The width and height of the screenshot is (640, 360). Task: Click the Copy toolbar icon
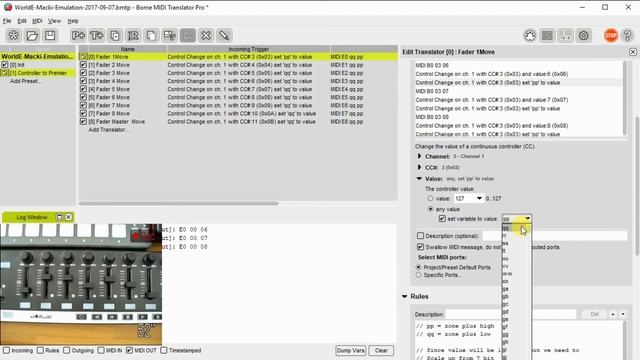coord(151,36)
